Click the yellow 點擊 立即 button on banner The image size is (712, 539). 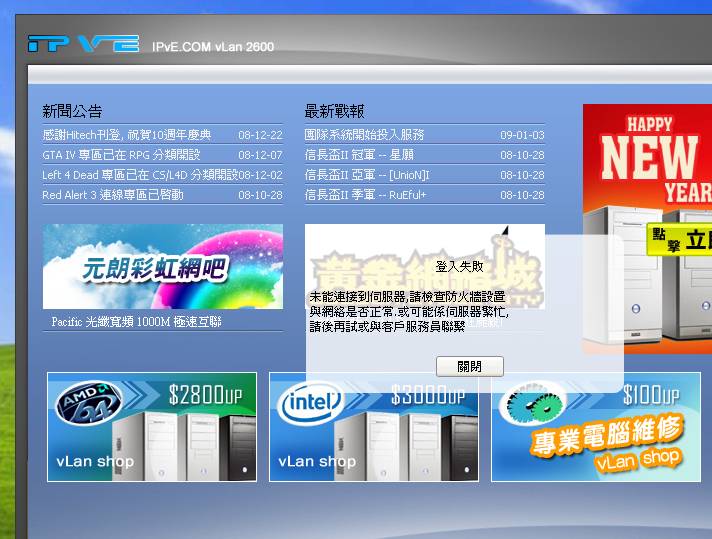[x=679, y=240]
